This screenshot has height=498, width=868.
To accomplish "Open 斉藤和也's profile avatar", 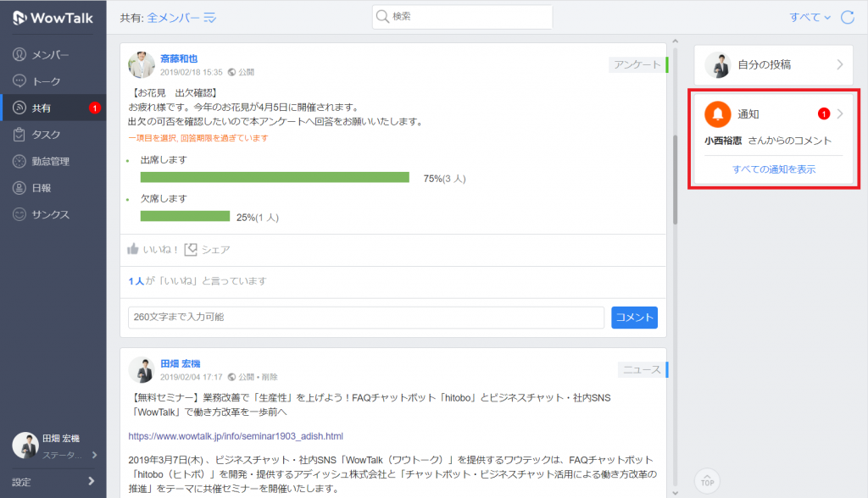I will point(142,64).
